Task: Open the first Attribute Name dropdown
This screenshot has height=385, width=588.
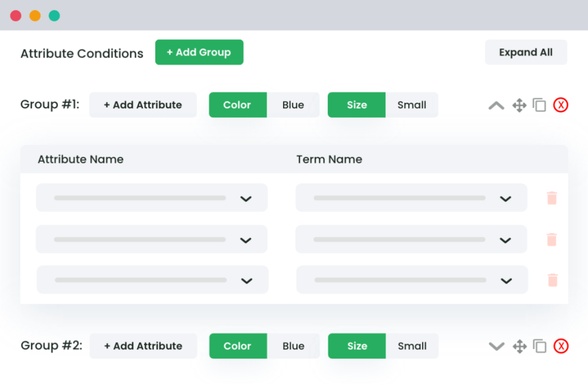Action: point(152,197)
